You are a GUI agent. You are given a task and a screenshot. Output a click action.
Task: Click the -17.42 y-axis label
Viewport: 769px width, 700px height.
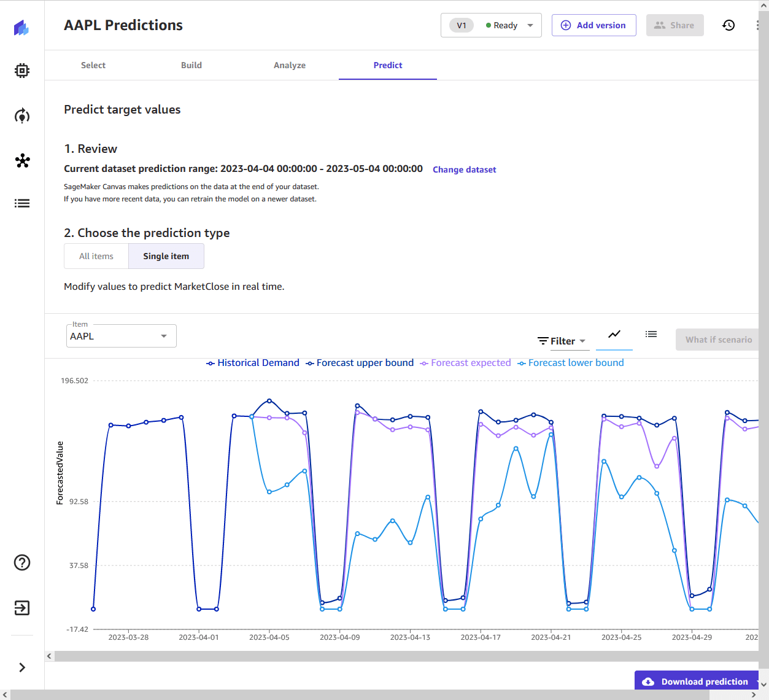click(77, 629)
